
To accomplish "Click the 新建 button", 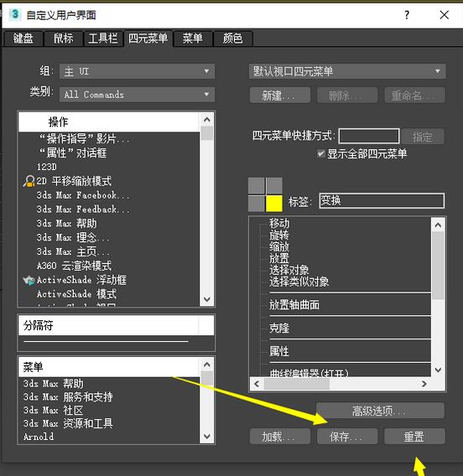I will (x=280, y=96).
